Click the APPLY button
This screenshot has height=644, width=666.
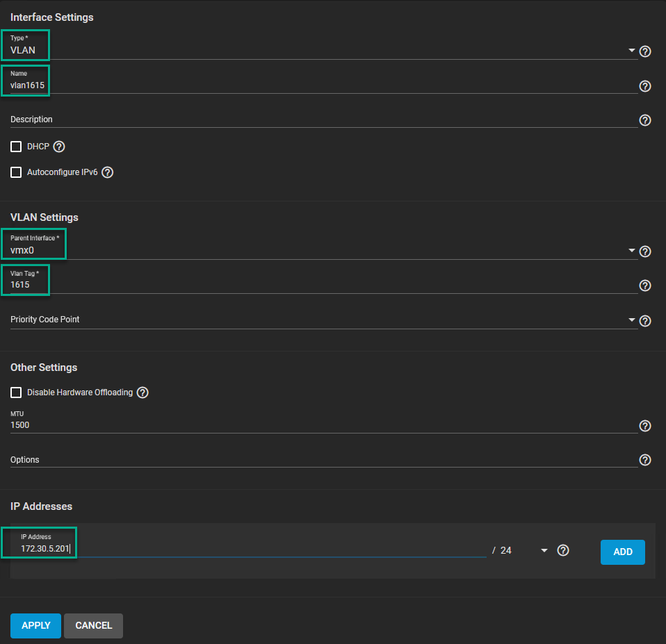(35, 625)
